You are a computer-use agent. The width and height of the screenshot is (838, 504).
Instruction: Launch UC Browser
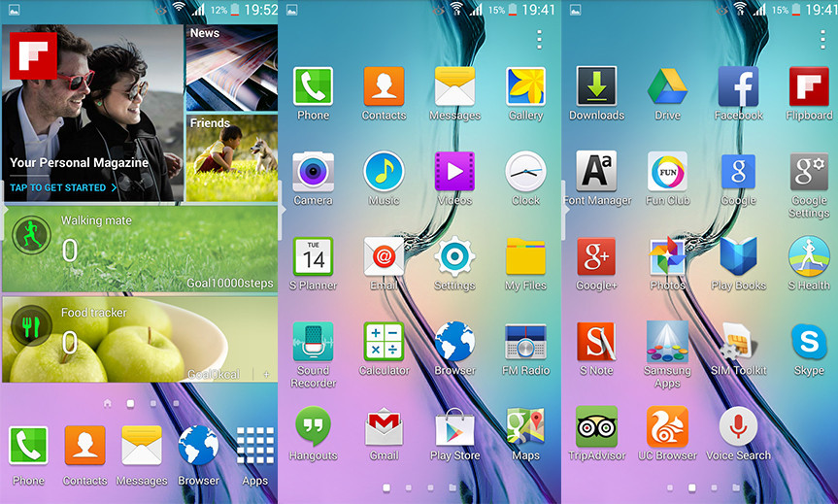tap(667, 427)
